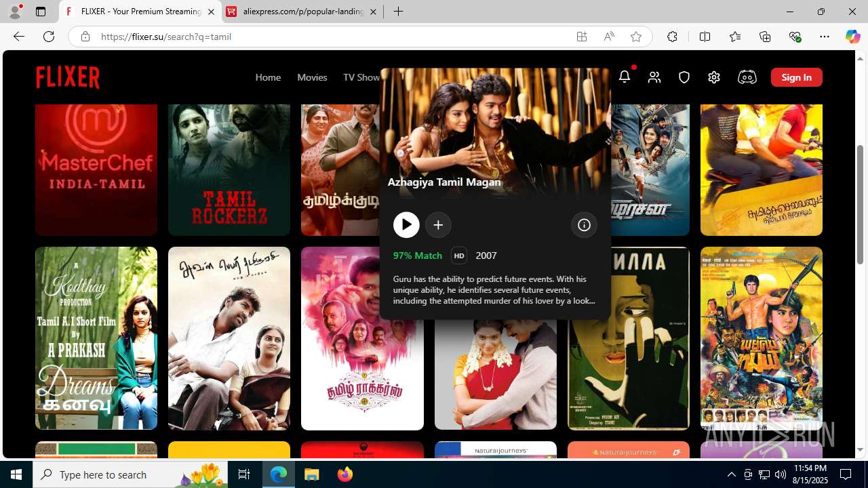Open the Tamil Rockerz poster
Screen dimensions: 868x488
pyautogui.click(x=229, y=169)
